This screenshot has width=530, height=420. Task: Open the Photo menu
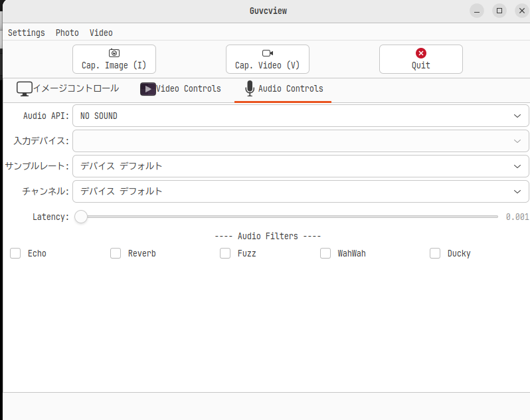pyautogui.click(x=67, y=33)
